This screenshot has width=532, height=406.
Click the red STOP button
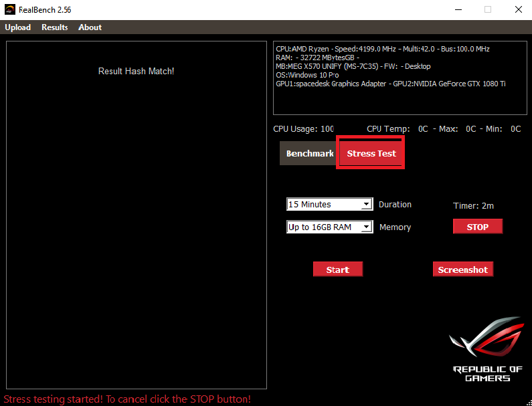[478, 227]
